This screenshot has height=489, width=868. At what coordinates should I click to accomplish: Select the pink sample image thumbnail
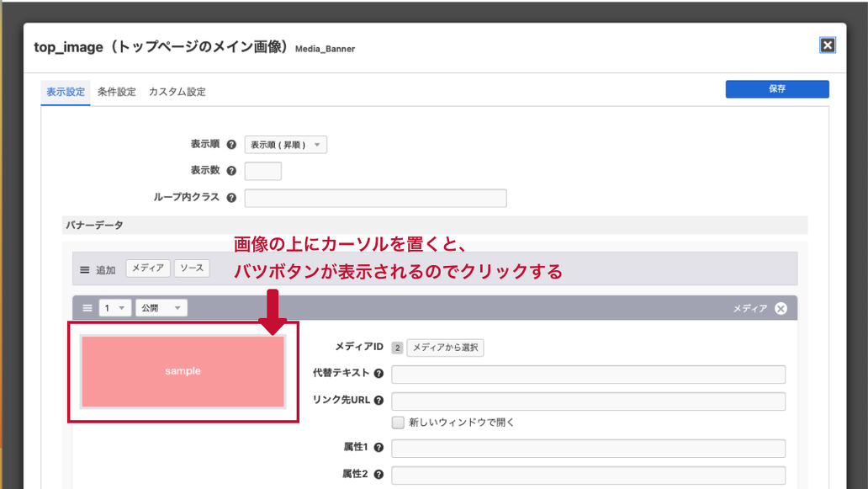(x=183, y=371)
